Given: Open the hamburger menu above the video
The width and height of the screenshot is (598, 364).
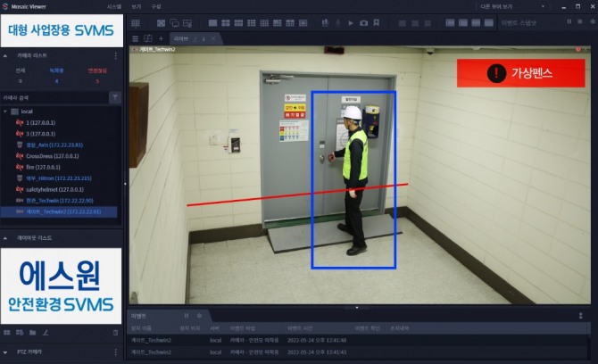Looking at the screenshot, I should click(136, 38).
